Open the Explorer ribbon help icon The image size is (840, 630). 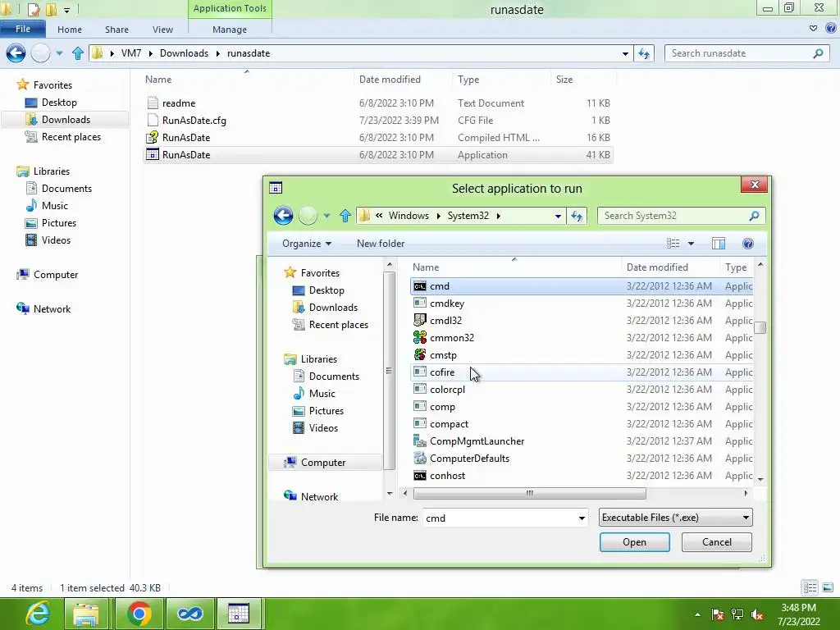click(831, 29)
